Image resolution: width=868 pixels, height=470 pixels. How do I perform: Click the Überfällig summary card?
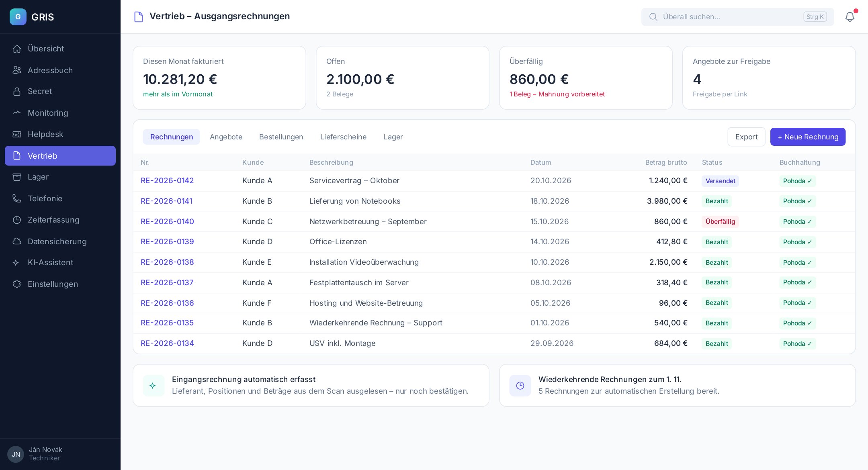pos(585,78)
